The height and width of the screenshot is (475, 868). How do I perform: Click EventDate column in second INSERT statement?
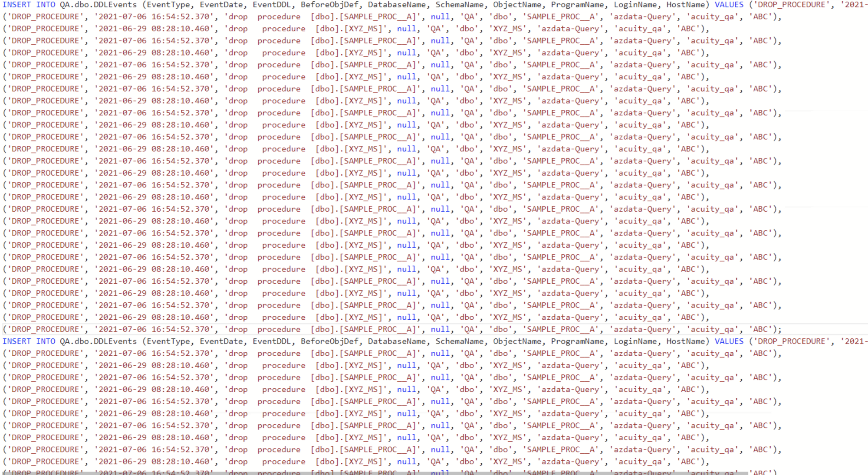coord(221,341)
